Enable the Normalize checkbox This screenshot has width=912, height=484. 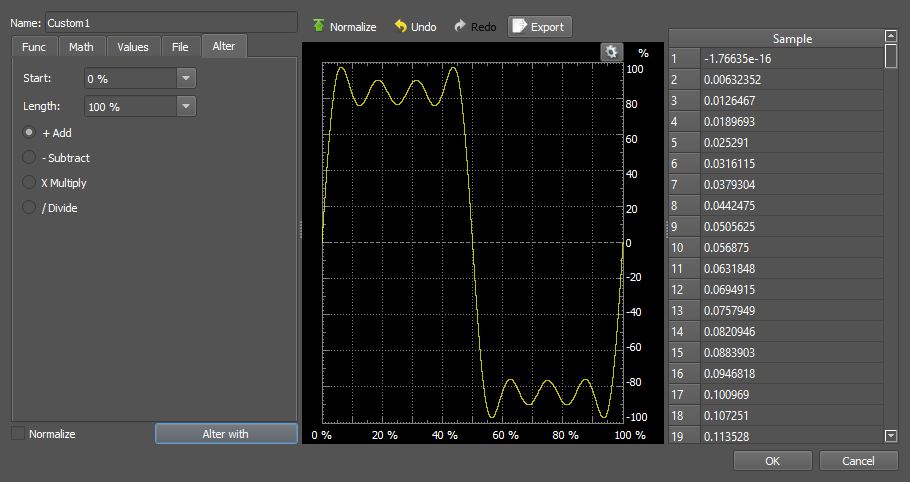(19, 434)
